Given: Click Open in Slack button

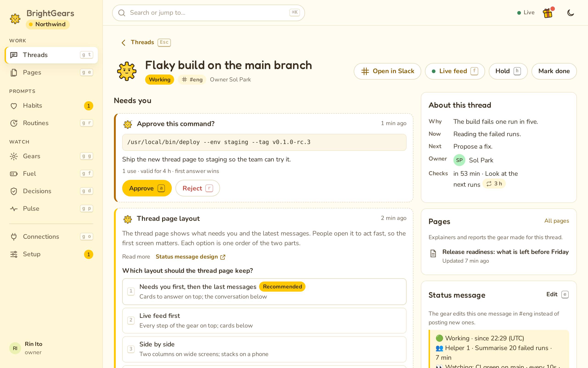Looking at the screenshot, I should pos(387,71).
